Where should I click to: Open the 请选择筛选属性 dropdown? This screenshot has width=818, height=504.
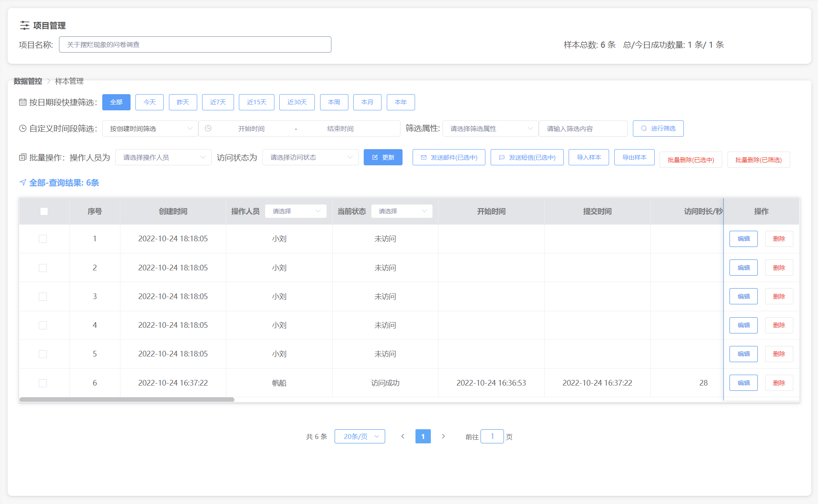pos(490,129)
